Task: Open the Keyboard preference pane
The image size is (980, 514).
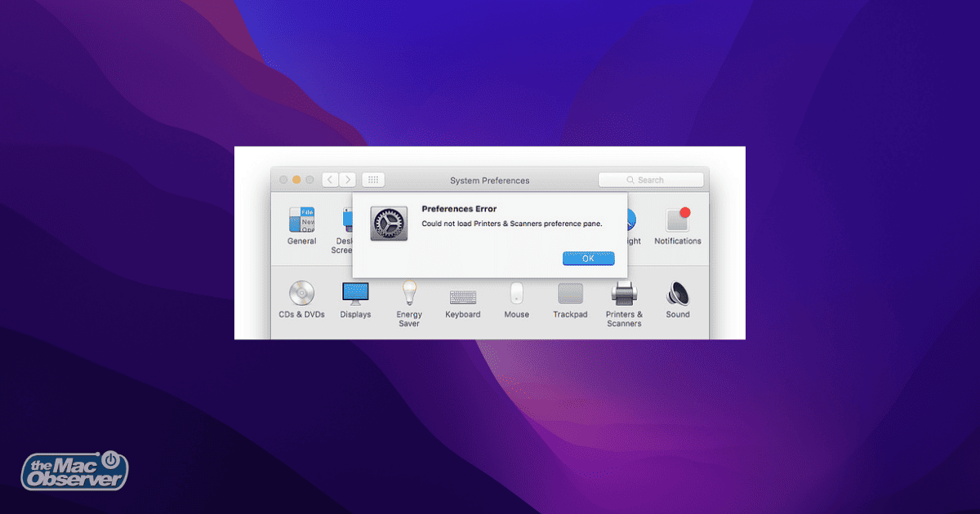Action: click(x=462, y=295)
